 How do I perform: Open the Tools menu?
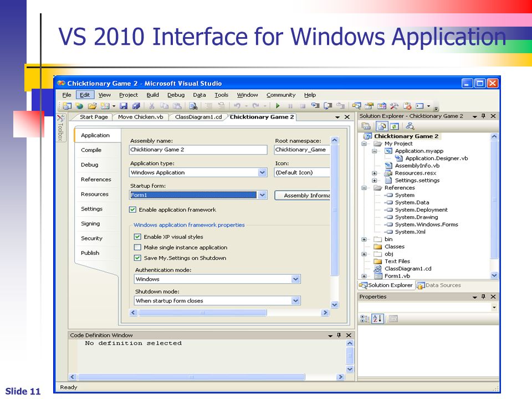(x=221, y=95)
